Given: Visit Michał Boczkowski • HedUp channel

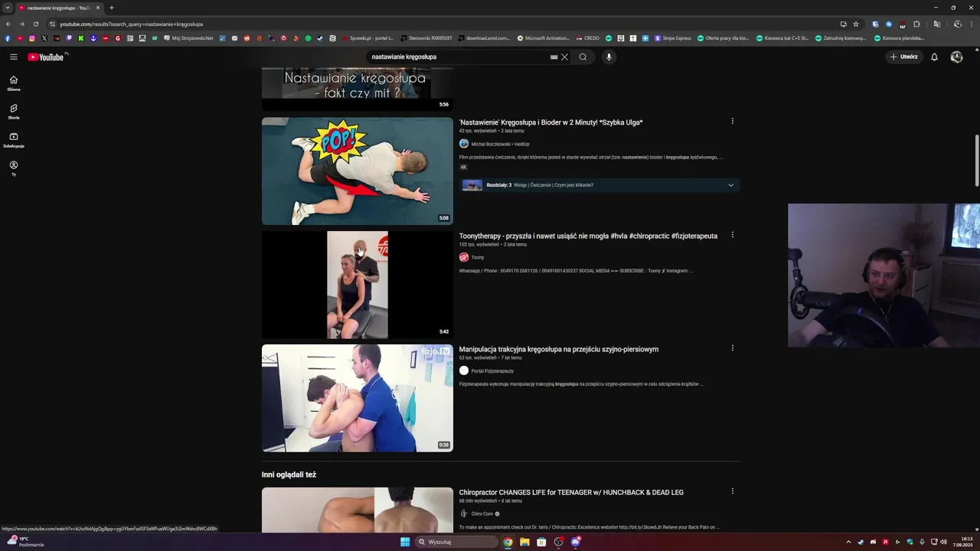Looking at the screenshot, I should pos(500,144).
